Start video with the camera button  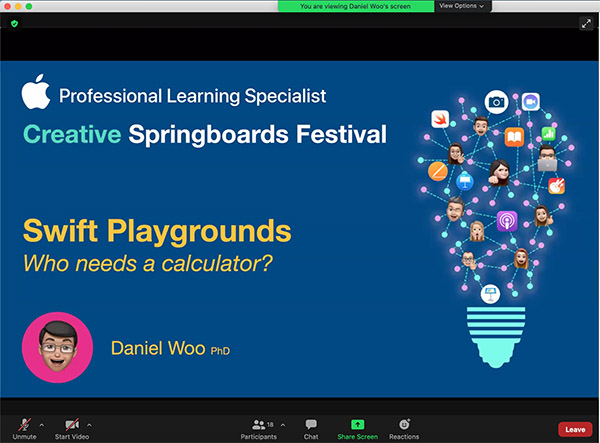tap(72, 428)
